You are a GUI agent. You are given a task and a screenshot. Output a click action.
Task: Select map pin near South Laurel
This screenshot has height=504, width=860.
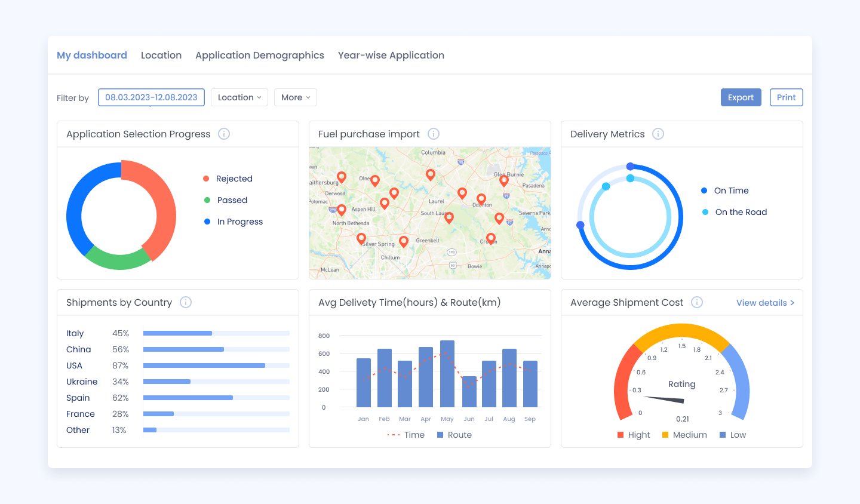449,217
